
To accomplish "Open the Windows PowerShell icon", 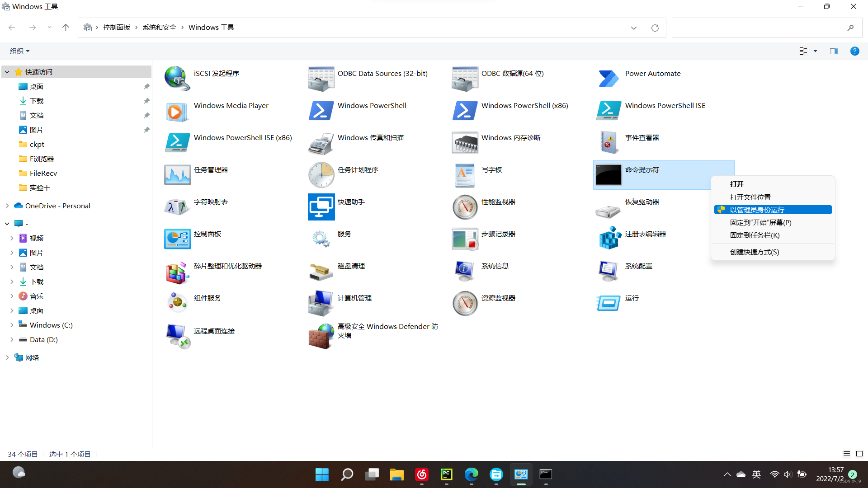I will [x=321, y=111].
